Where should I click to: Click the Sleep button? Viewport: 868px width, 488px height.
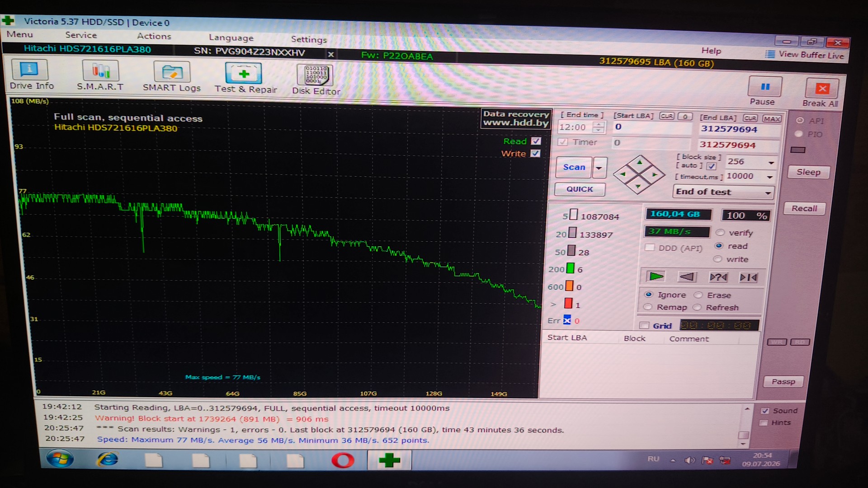coord(808,172)
